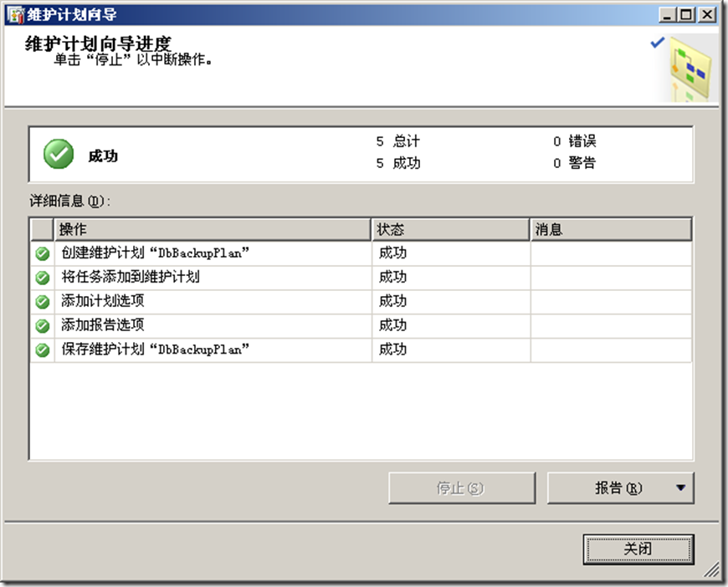728x587 pixels.
Task: Click the minimize button in title bar
Action: pos(667,13)
